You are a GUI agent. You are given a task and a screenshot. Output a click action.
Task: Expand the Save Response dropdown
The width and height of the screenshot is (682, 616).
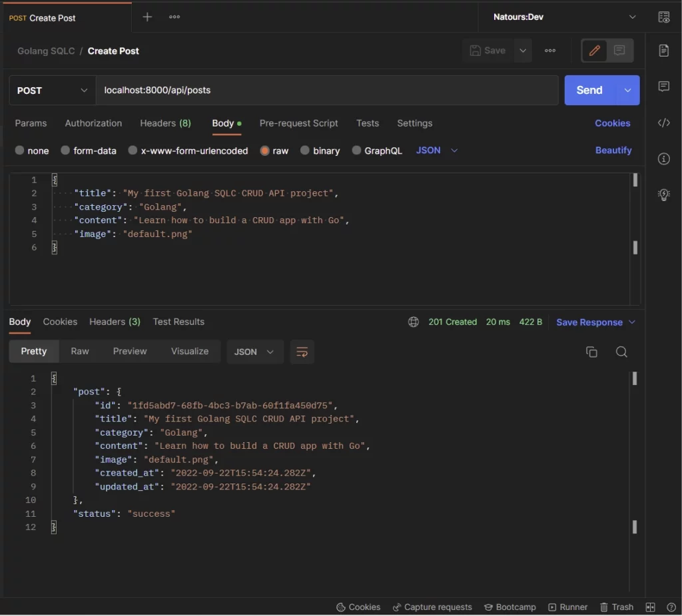[x=595, y=322]
